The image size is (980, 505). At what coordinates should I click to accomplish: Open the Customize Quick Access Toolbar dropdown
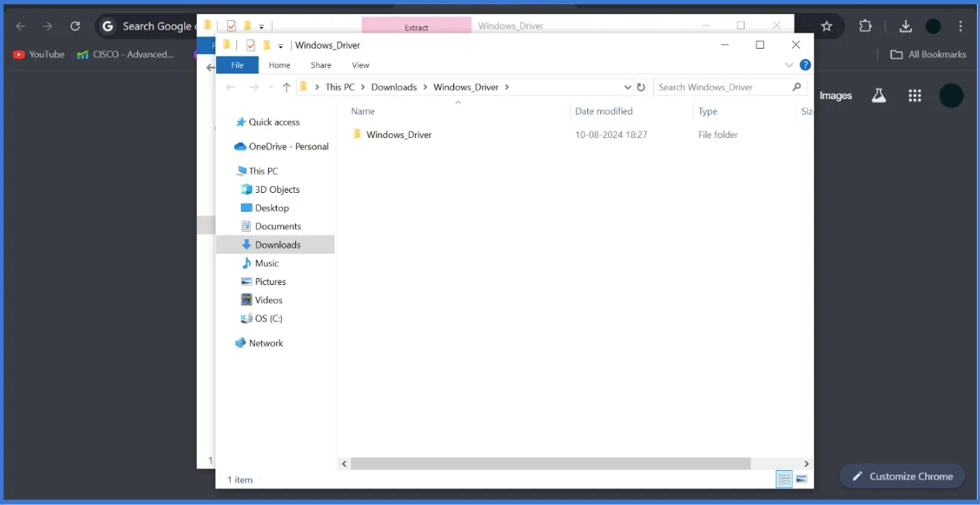click(x=280, y=46)
